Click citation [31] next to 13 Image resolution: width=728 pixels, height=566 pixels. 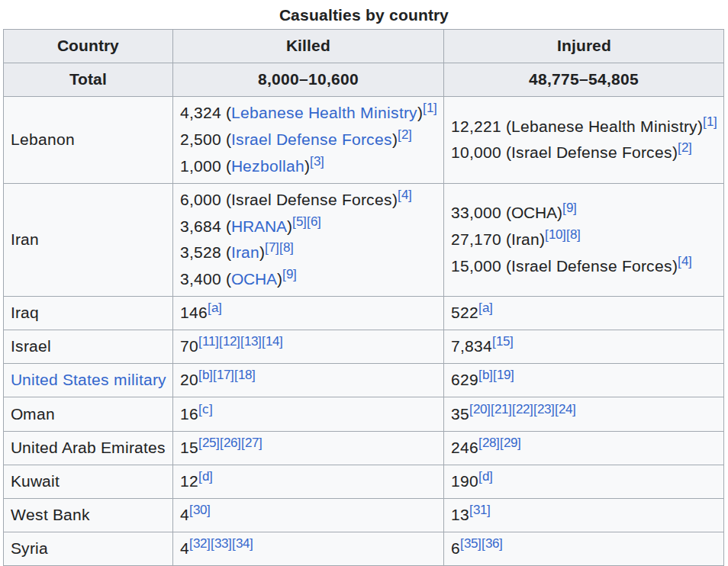(480, 510)
